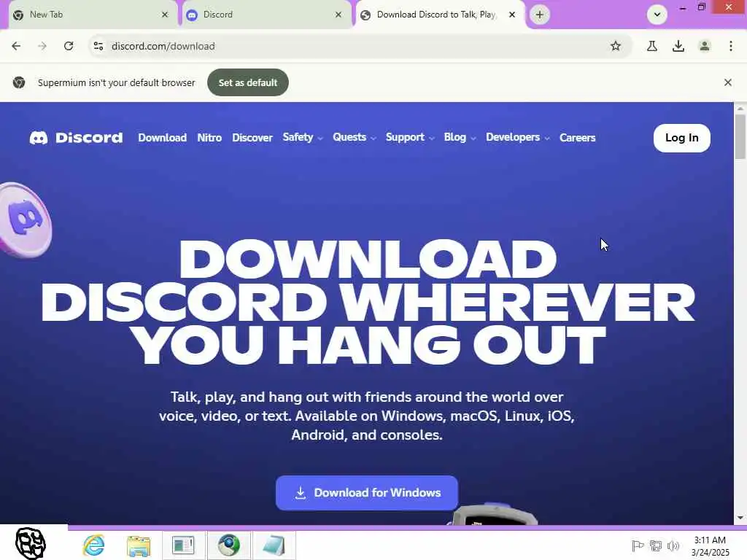The height and width of the screenshot is (560, 747).
Task: Open the browser profile icon
Action: click(x=705, y=46)
